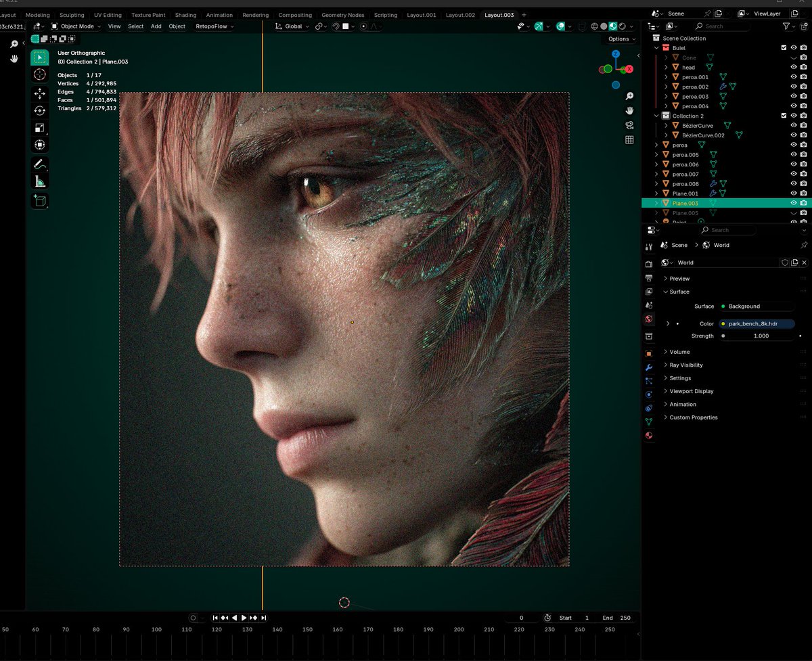This screenshot has width=812, height=661.
Task: Open the Object Data properties tab
Action: click(x=649, y=421)
